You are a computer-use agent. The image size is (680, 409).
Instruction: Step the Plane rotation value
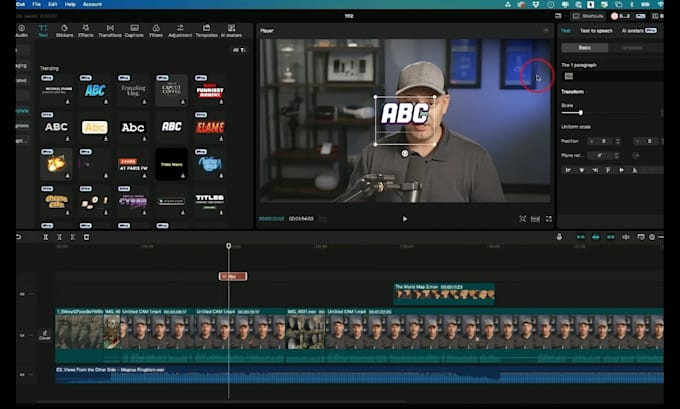(x=616, y=155)
